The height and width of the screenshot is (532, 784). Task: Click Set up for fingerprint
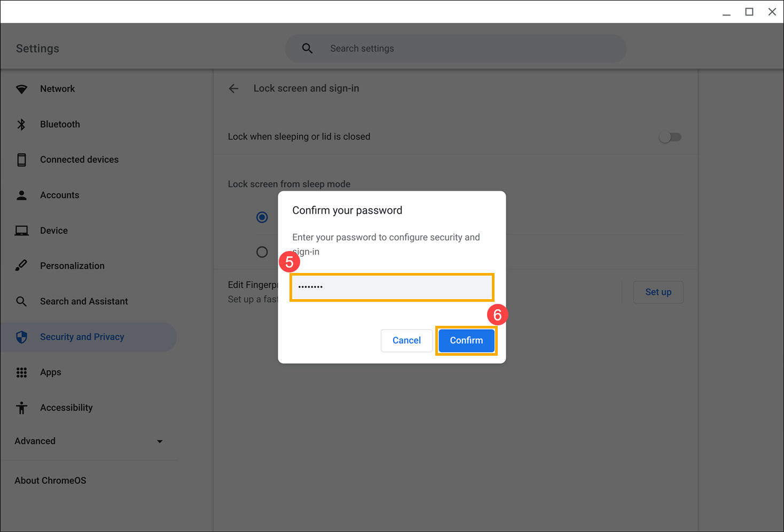pyautogui.click(x=658, y=292)
